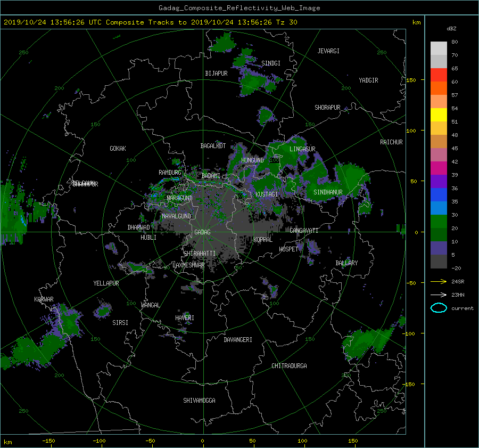Click the NARAGUND place label

click(179, 198)
